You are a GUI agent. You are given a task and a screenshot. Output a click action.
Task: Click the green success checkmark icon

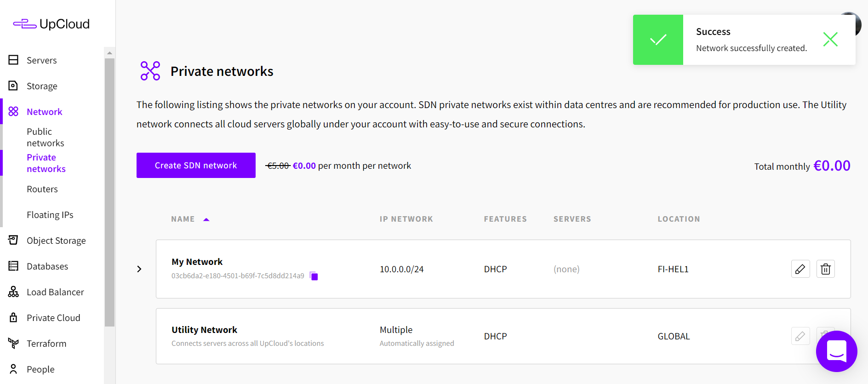(x=658, y=40)
